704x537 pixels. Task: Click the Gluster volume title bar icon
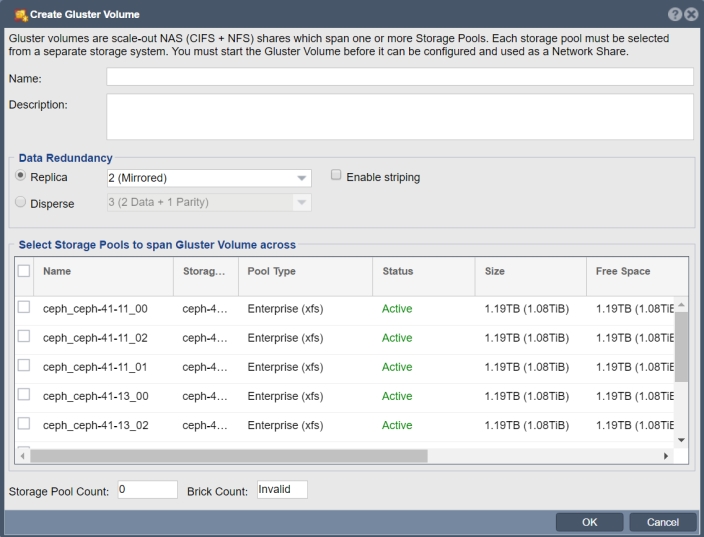(21, 15)
